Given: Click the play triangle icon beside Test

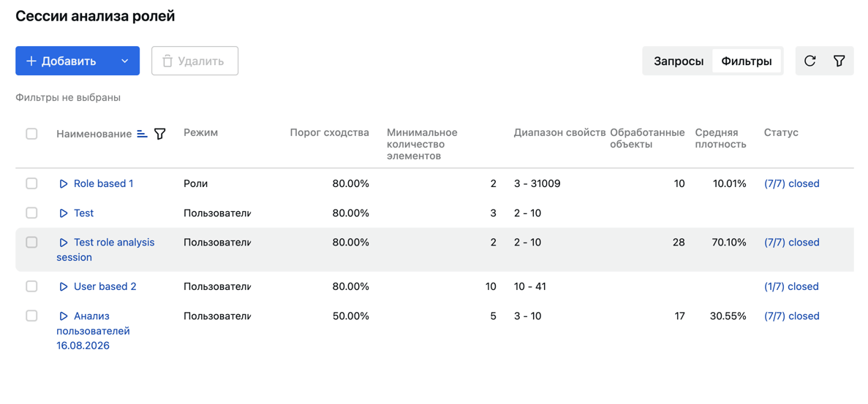Looking at the screenshot, I should pyautogui.click(x=64, y=213).
